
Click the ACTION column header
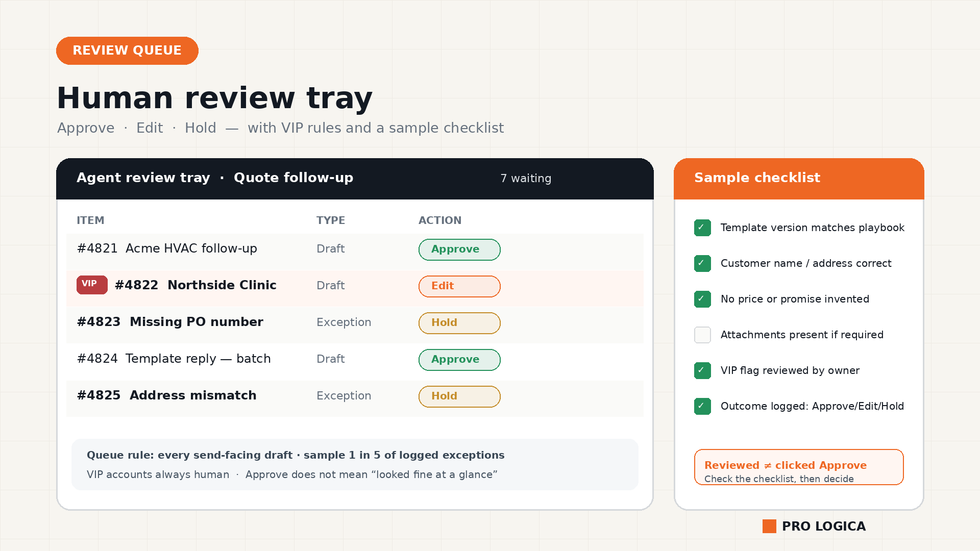coord(440,220)
